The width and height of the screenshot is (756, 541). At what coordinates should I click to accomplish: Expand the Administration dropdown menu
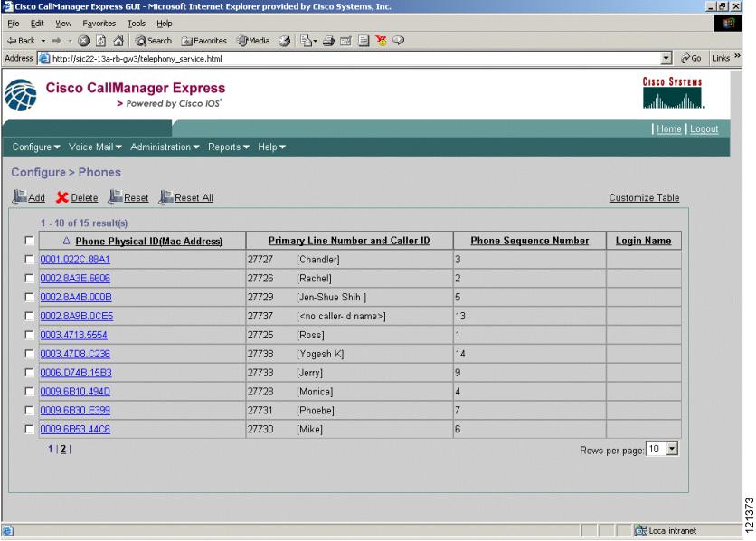coord(165,147)
